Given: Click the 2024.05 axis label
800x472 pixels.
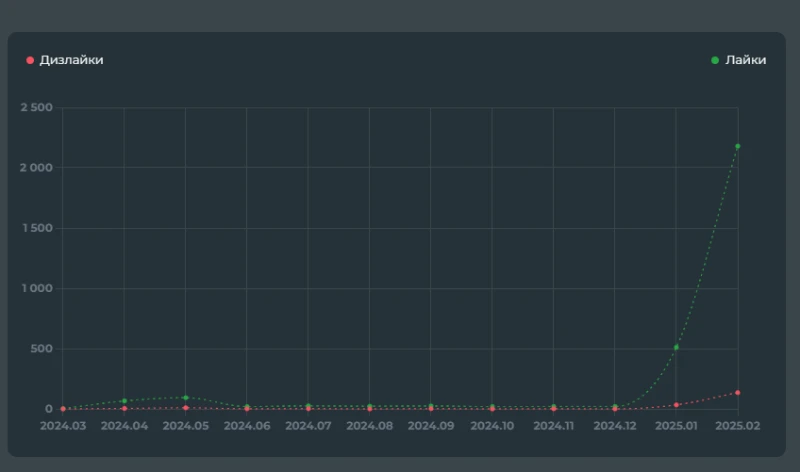Looking at the screenshot, I should coord(185,426).
